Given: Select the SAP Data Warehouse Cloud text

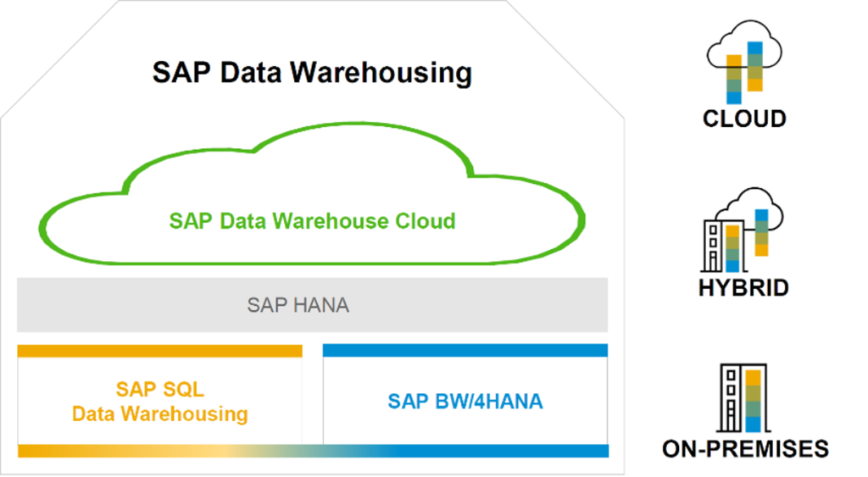Looking at the screenshot, I should 312,221.
